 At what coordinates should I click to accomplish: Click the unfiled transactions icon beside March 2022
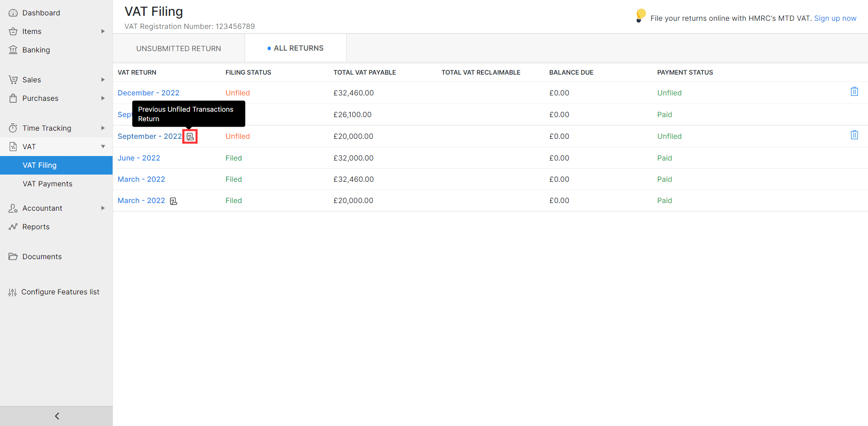(x=173, y=201)
